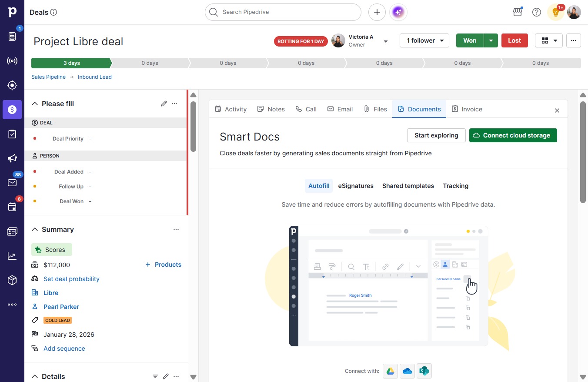Select the eSignatures feature tab
Viewport: 588px width, 382px height.
coord(356,186)
